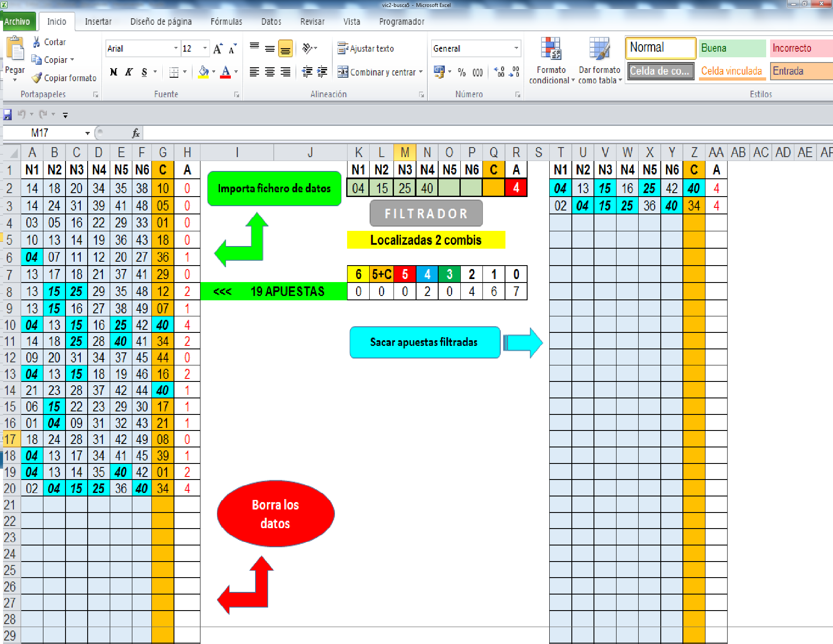This screenshot has width=833, height=644.
Task: Switch to Diseño de página tab
Action: [x=161, y=22]
